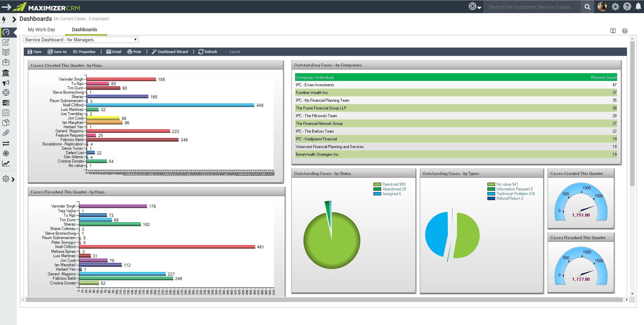644x325 pixels.
Task: Open the Calendar icon in the left sidebar
Action: (6, 113)
